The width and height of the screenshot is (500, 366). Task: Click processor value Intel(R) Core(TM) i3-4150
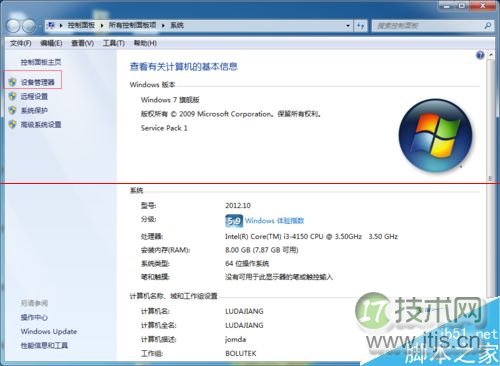(311, 236)
